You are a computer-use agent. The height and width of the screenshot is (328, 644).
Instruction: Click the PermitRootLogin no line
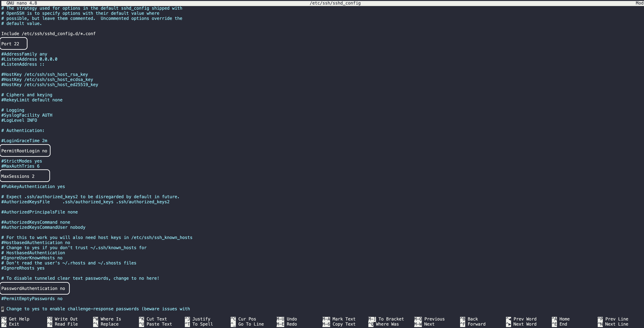24,151
